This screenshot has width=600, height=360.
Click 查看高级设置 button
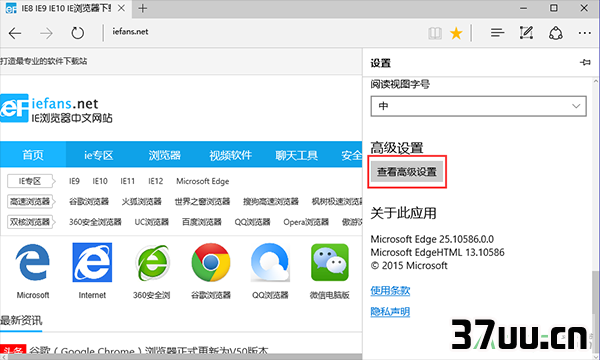[407, 172]
